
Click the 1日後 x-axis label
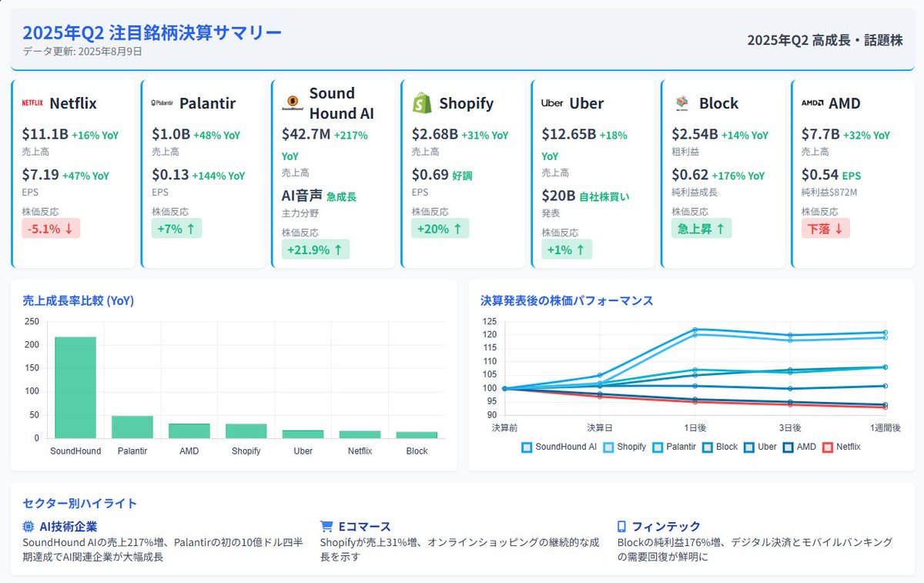695,427
